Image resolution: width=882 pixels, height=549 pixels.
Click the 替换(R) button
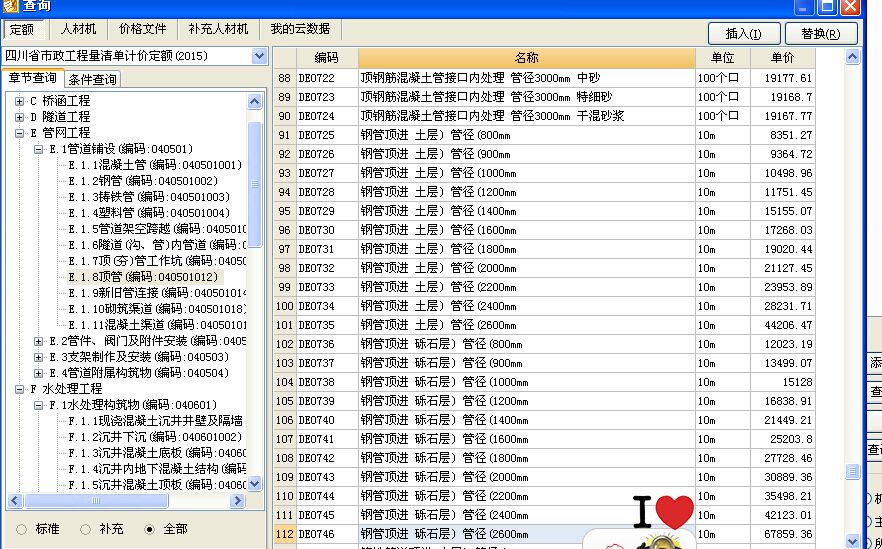(x=821, y=34)
